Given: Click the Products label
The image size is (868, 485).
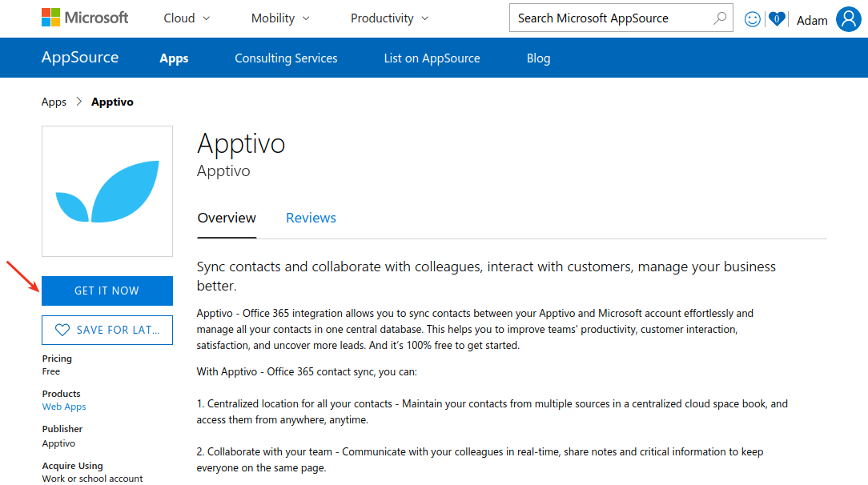Looking at the screenshot, I should click(x=61, y=394).
